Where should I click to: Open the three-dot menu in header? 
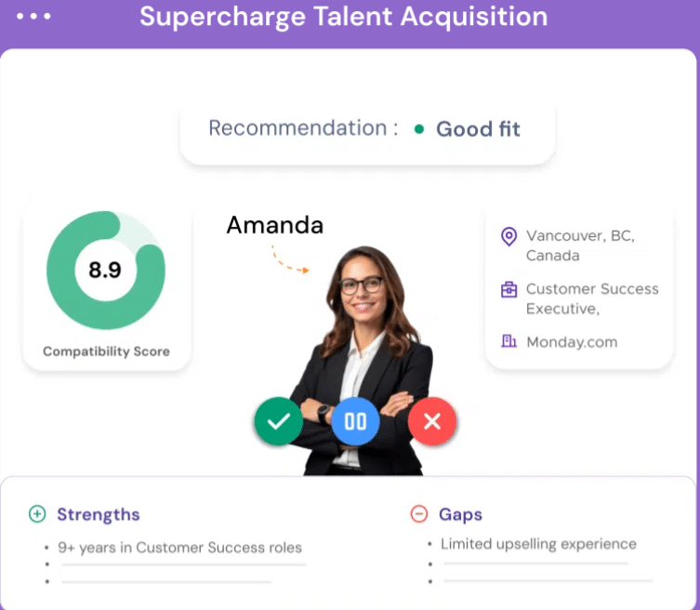(33, 17)
